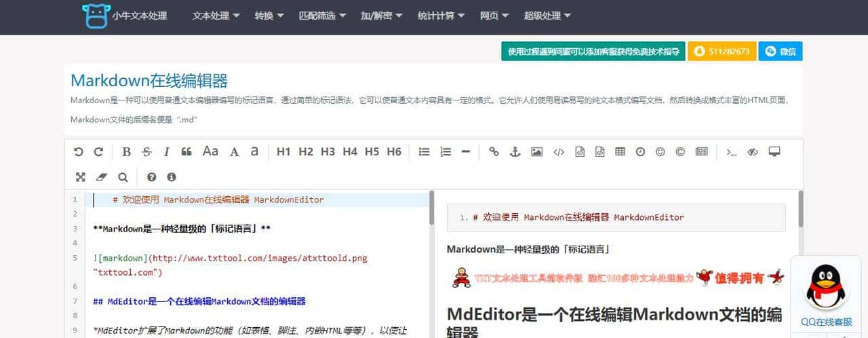Screen dimensions: 868x338
Task: Insert heading level H6
Action: pos(394,152)
